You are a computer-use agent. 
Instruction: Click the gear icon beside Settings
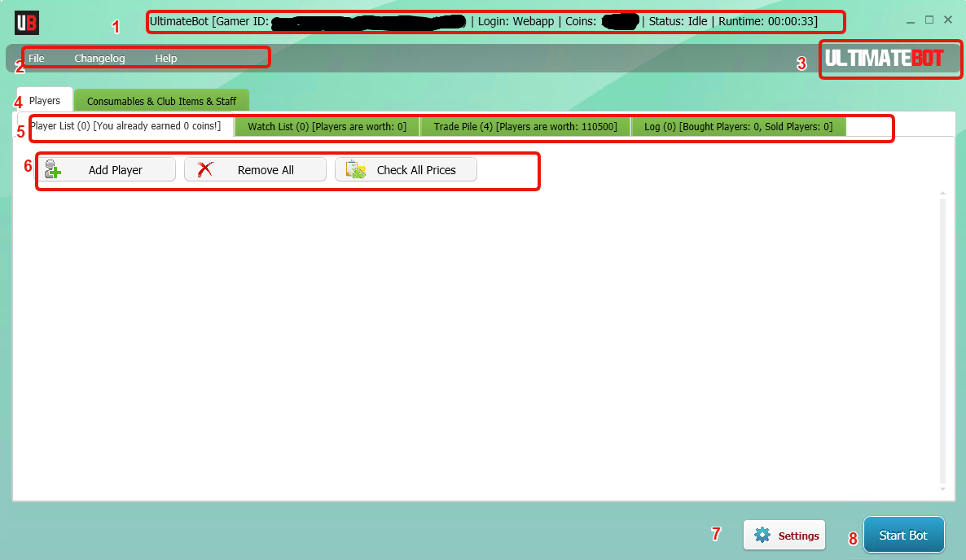click(762, 535)
